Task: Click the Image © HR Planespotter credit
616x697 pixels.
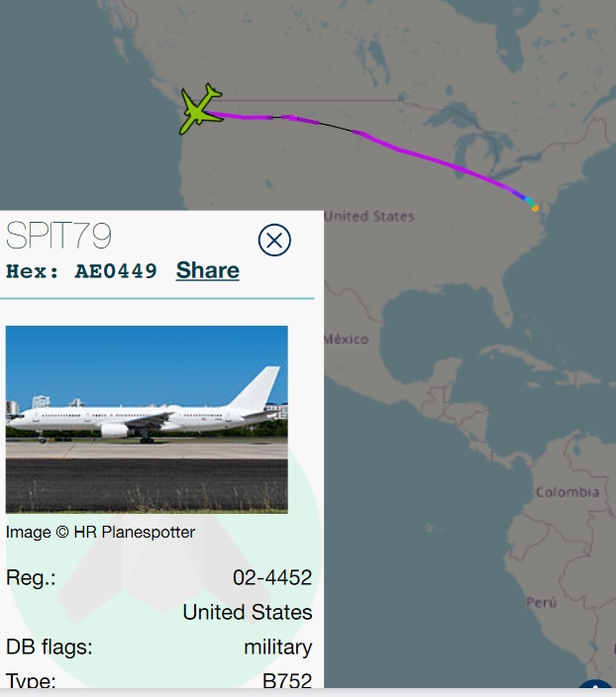Action: [100, 532]
